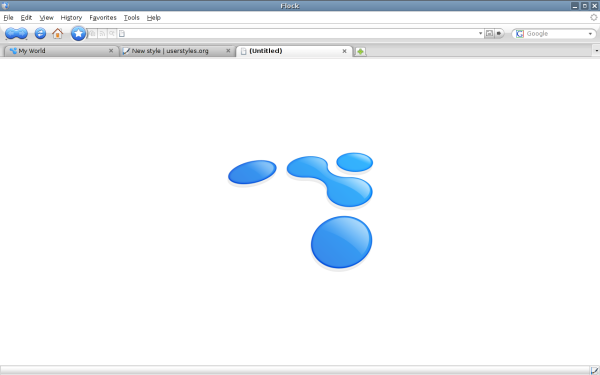This screenshot has height=375, width=600.
Task: Click the Go arrow button beside URL bar
Action: pyautogui.click(x=499, y=34)
